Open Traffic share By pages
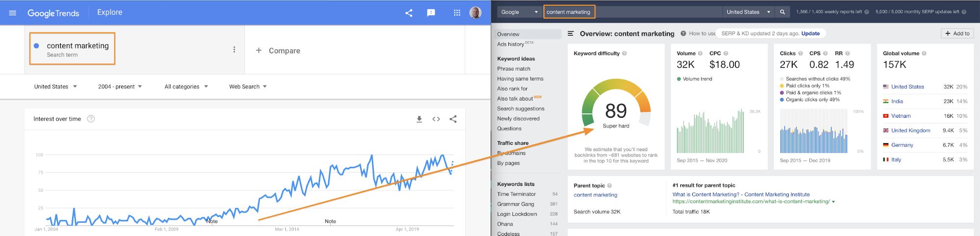 pos(508,163)
